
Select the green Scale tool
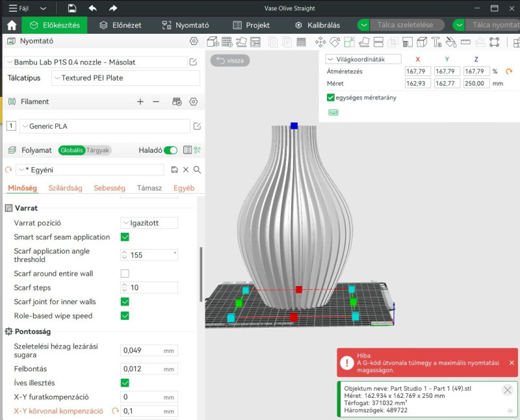coord(349,42)
